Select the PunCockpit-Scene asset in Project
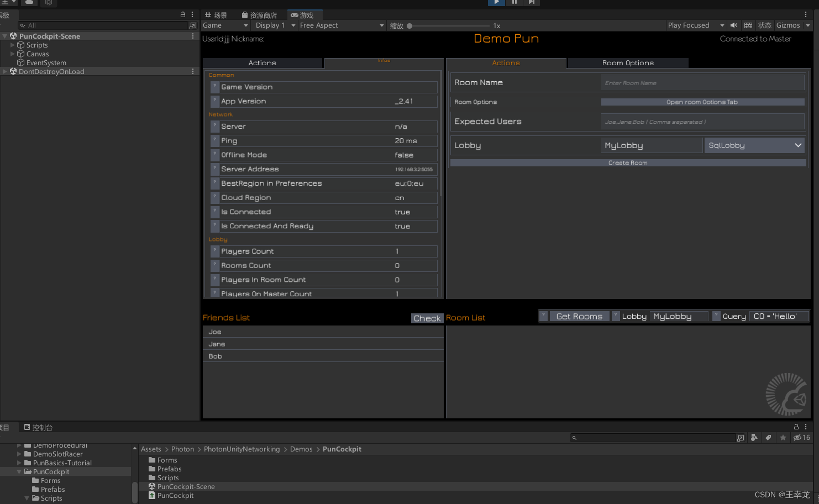 pyautogui.click(x=182, y=487)
